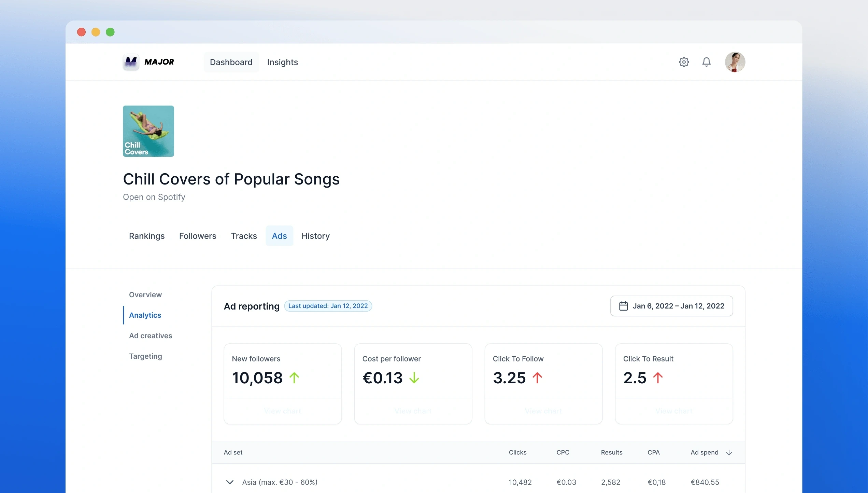Click the Ad spend sort arrow

(x=729, y=452)
